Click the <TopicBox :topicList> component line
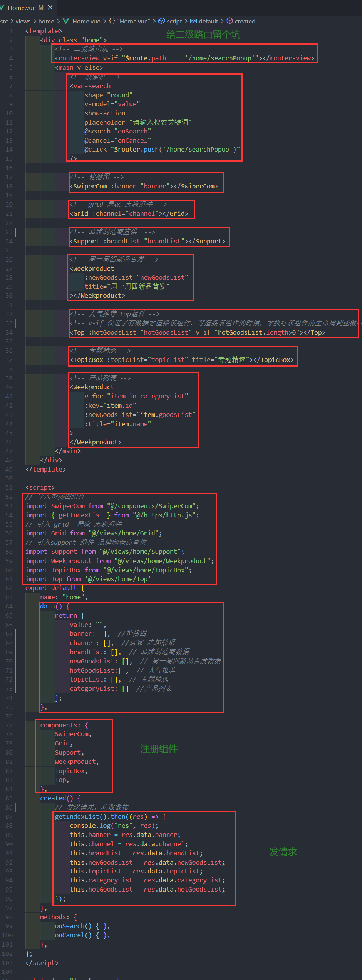Viewport: 362px width, 980px height. click(x=182, y=360)
